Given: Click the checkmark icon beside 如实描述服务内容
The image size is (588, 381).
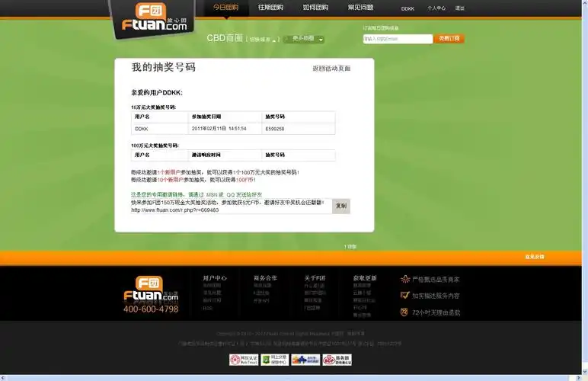Looking at the screenshot, I should point(405,295).
